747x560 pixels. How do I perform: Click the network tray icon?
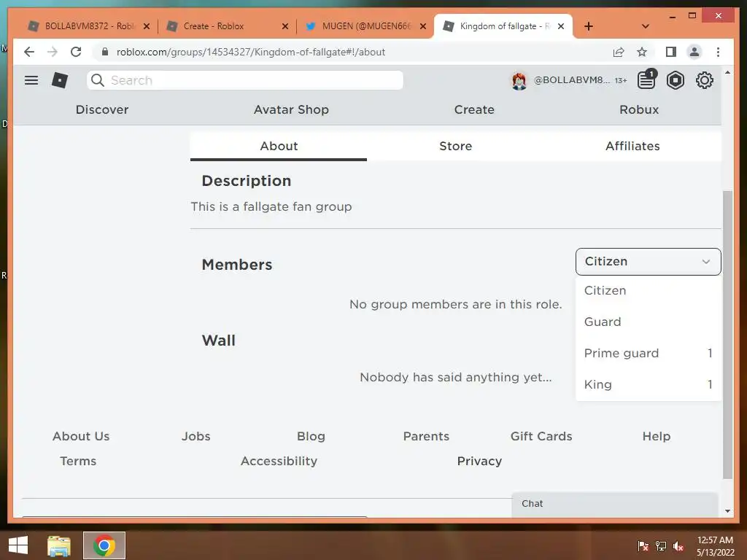point(661,546)
